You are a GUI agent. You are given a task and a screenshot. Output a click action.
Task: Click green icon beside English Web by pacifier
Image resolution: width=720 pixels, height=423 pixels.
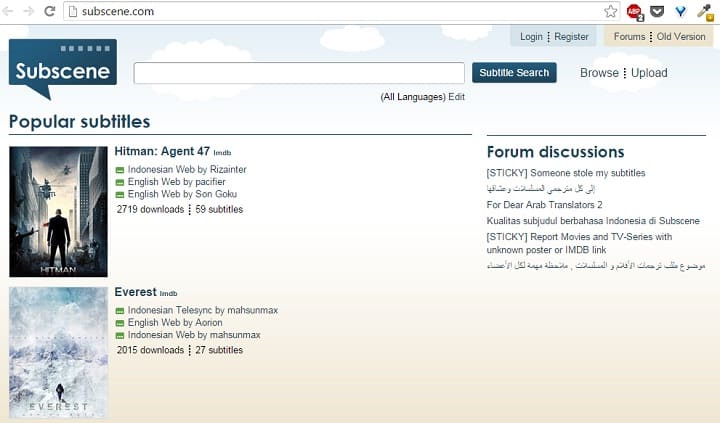[120, 183]
